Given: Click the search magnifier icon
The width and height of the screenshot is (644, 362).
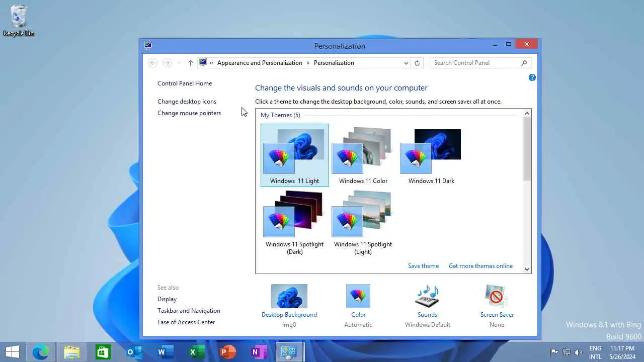Looking at the screenshot, I should 524,63.
